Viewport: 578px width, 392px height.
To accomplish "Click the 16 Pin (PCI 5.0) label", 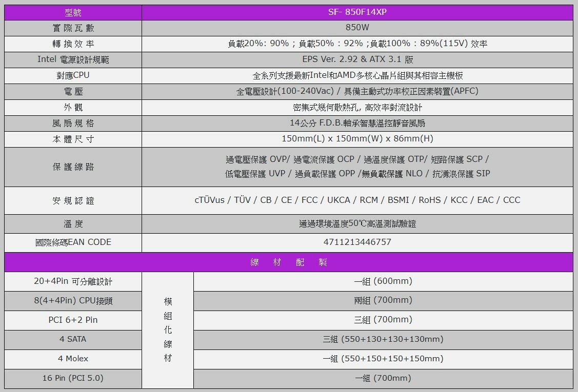I will coord(73,378).
